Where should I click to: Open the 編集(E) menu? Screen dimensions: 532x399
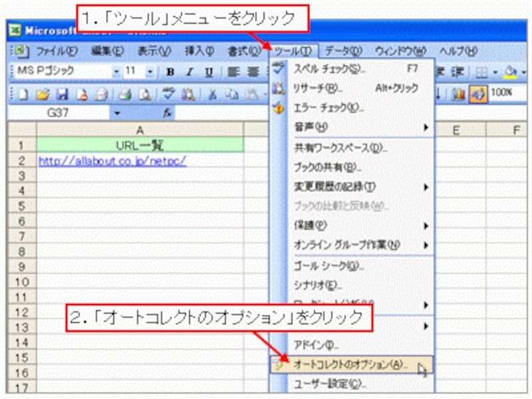click(x=107, y=51)
